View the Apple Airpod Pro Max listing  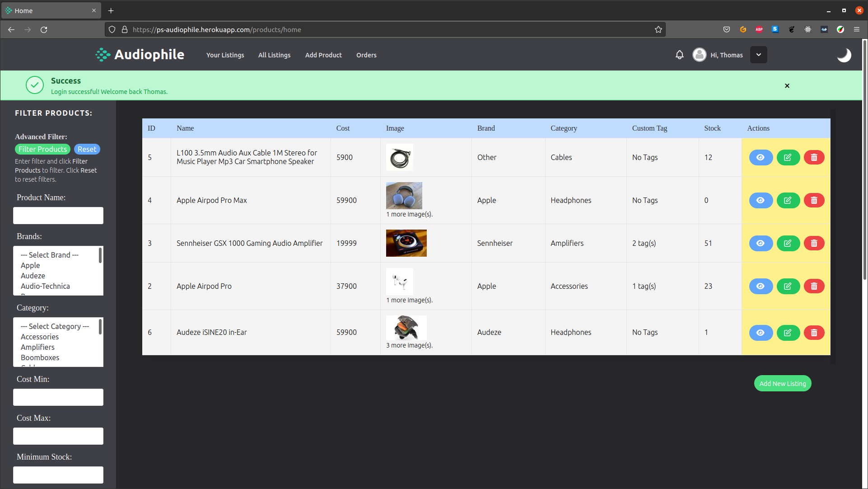pyautogui.click(x=761, y=200)
